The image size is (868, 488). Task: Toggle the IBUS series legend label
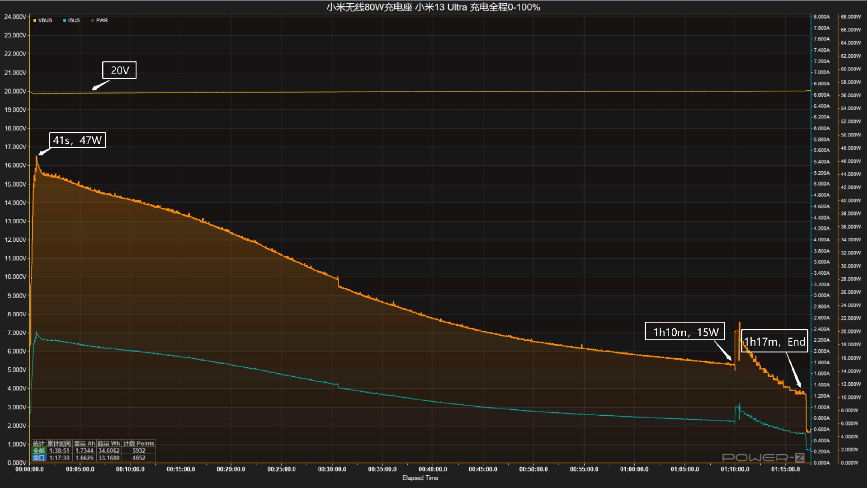coord(74,20)
